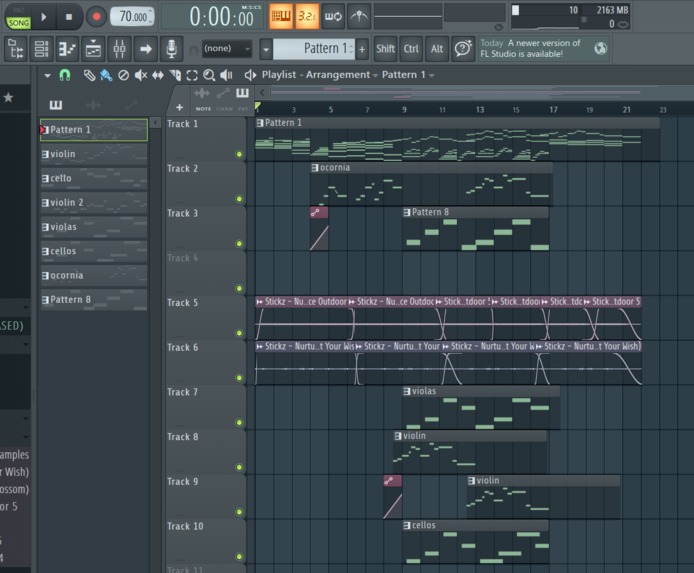Select the Slice tool
This screenshot has height=573, width=694.
(175, 75)
